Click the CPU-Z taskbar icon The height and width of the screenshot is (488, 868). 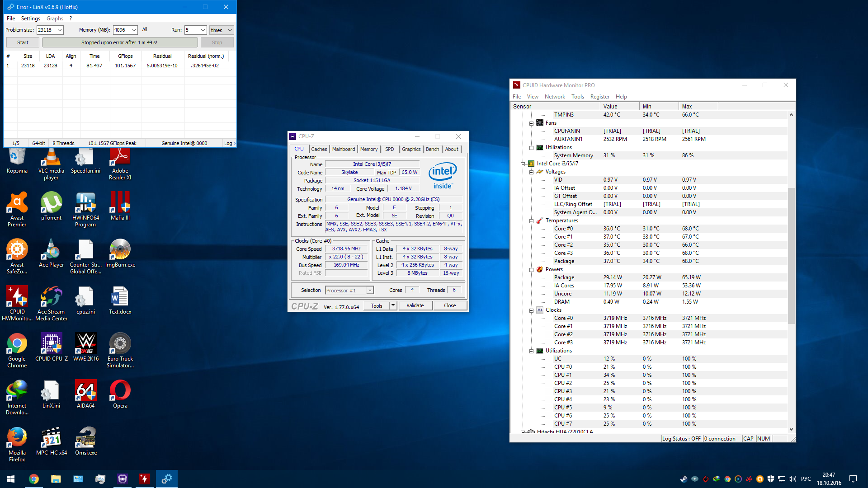tap(122, 479)
